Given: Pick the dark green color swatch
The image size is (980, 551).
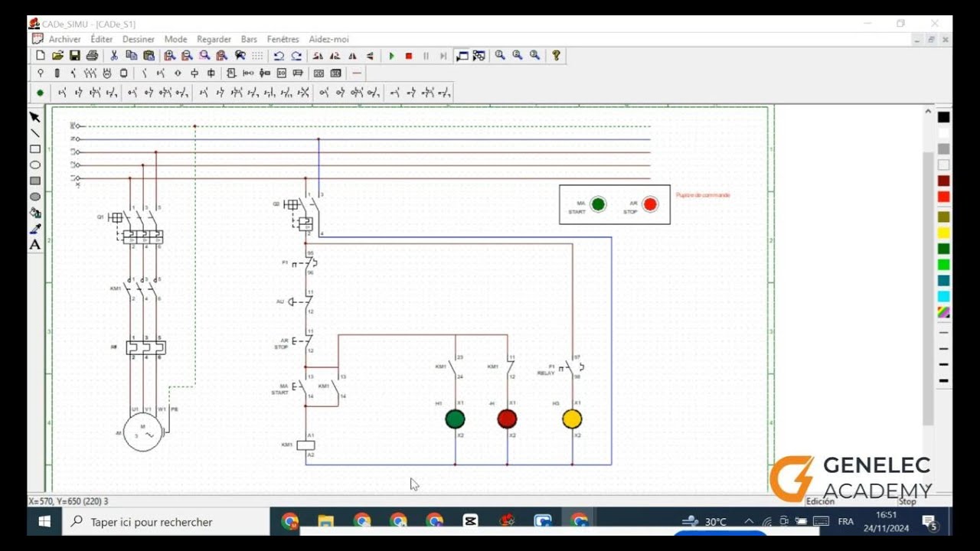Looking at the screenshot, I should point(944,249).
